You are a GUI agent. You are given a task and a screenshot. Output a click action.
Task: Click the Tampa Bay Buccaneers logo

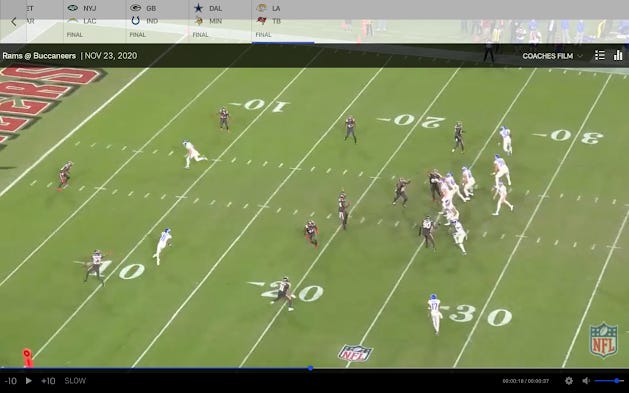262,21
